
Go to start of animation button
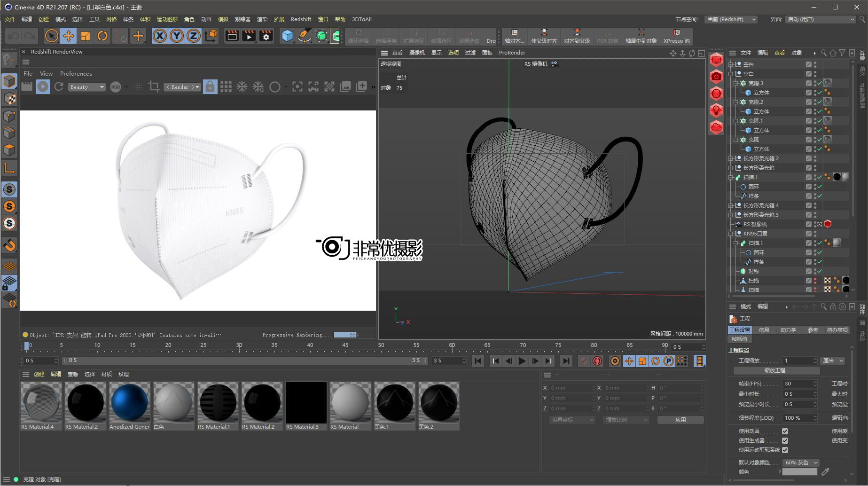(478, 361)
